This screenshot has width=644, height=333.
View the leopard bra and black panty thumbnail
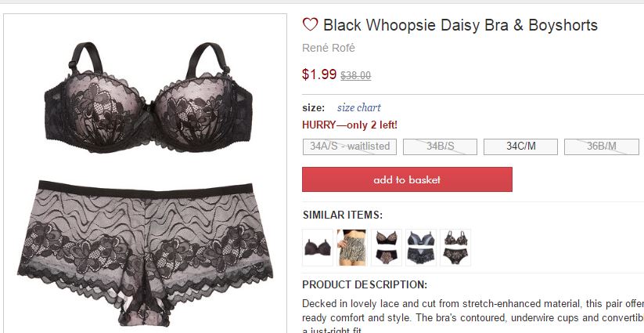pos(387,248)
